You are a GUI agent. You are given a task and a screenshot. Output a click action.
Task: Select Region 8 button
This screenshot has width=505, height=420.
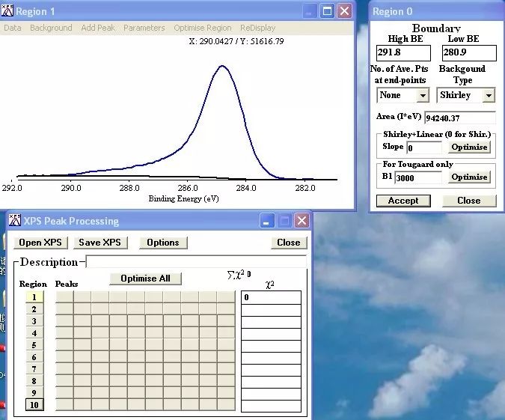(x=34, y=380)
